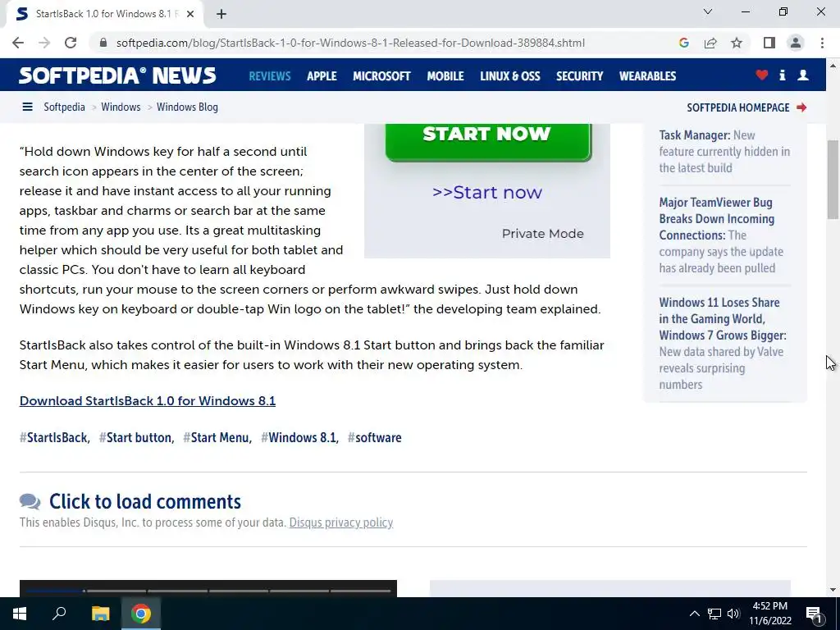The width and height of the screenshot is (840, 630).
Task: Click the address bar URL field
Action: click(x=350, y=43)
